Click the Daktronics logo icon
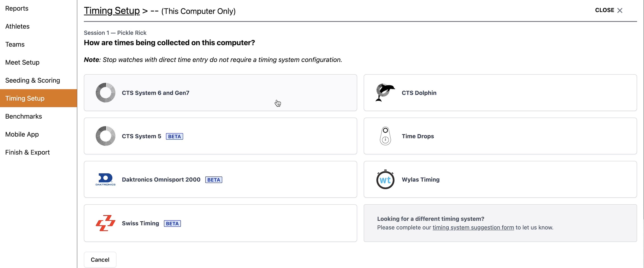644x268 pixels. pos(106,179)
